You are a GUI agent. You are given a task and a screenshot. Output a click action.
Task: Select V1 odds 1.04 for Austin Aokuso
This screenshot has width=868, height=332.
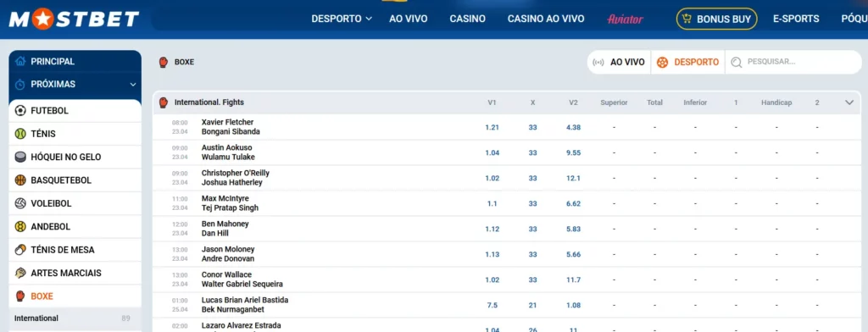492,152
